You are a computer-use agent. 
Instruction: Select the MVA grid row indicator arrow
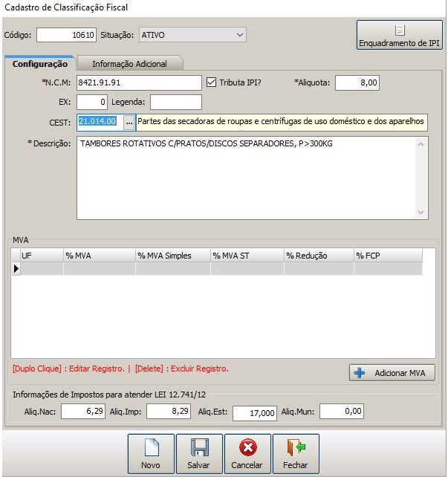[x=16, y=269]
